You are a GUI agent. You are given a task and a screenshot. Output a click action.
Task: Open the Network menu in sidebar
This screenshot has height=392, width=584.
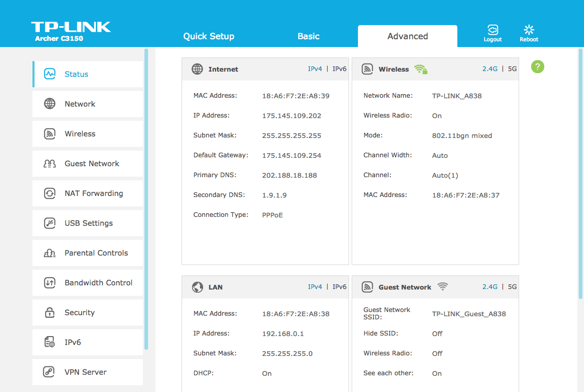pyautogui.click(x=80, y=104)
